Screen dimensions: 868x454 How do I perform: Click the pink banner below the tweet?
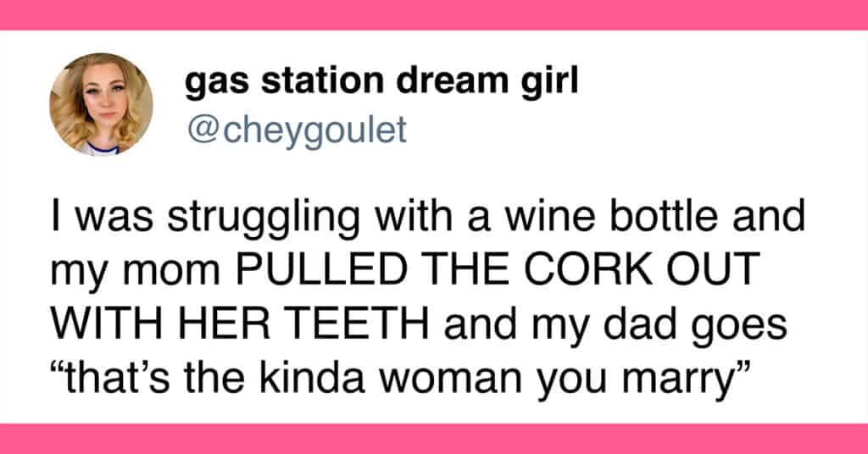[x=434, y=439]
